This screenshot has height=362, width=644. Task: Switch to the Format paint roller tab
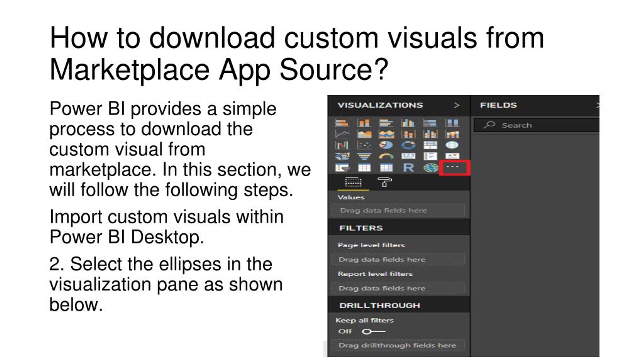click(x=384, y=182)
